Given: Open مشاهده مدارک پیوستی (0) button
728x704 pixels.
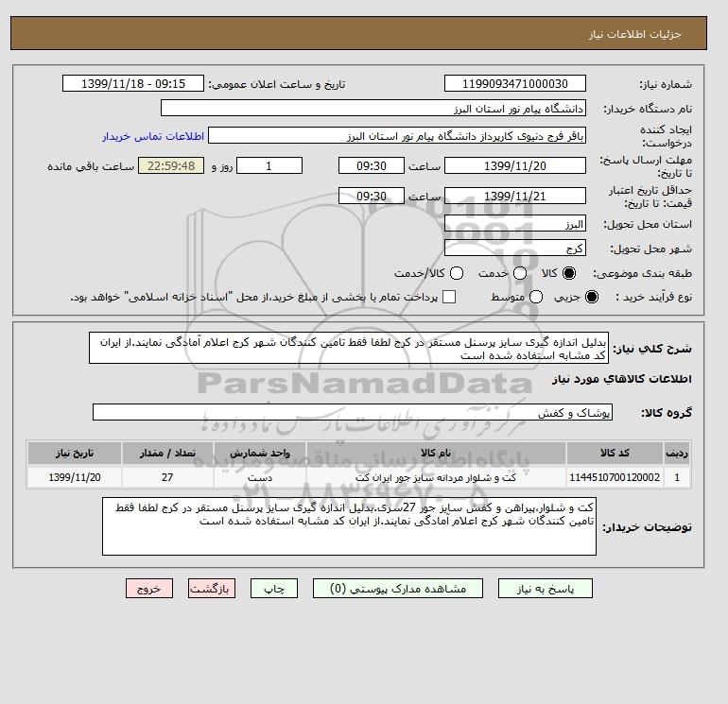Looking at the screenshot, I should [398, 589].
